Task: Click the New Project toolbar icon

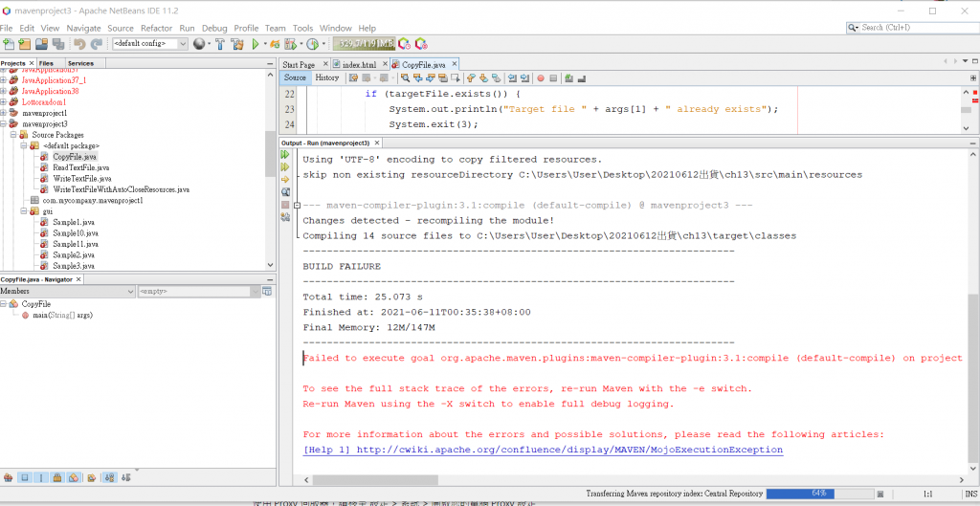Action: [24, 44]
